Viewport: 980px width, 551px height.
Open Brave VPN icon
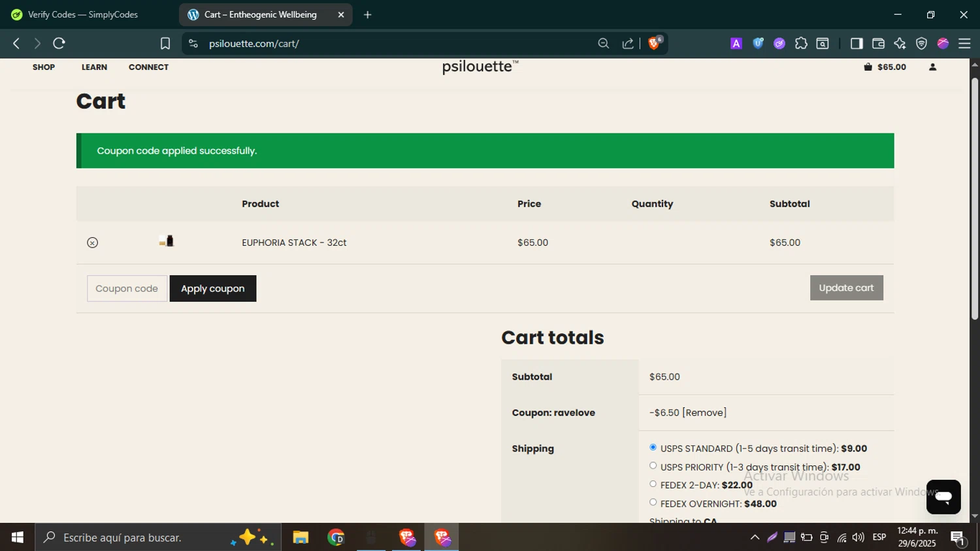(x=921, y=44)
